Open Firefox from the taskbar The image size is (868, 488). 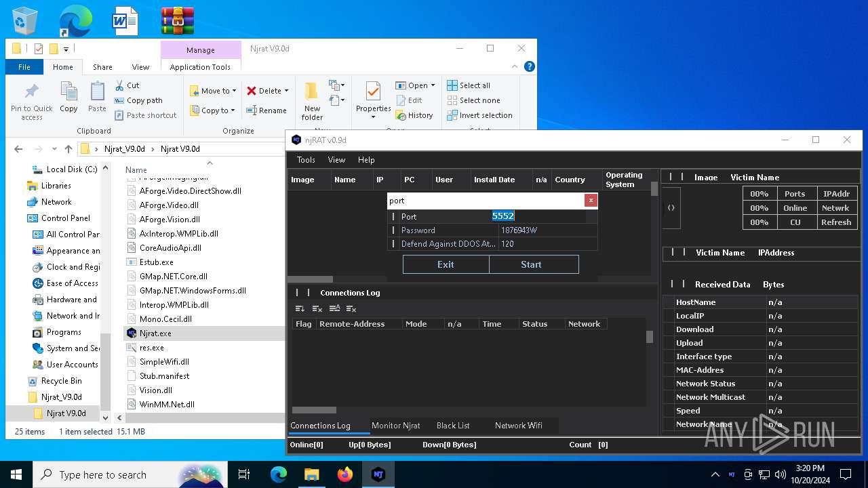click(x=345, y=474)
